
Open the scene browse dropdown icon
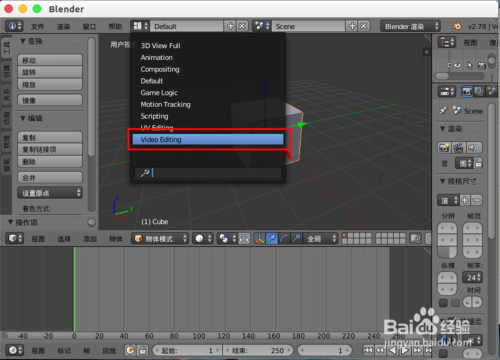(261, 26)
